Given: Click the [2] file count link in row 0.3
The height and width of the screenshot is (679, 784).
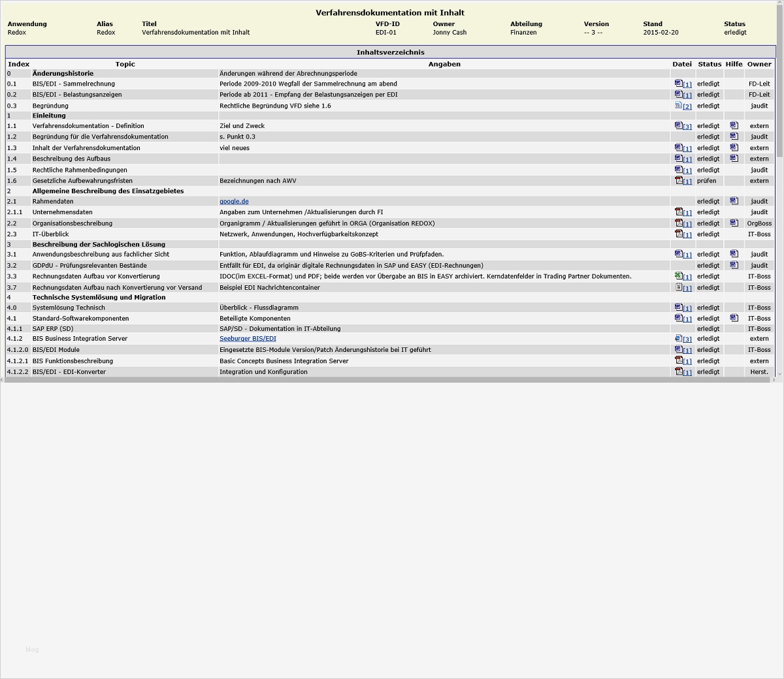Looking at the screenshot, I should click(x=687, y=106).
